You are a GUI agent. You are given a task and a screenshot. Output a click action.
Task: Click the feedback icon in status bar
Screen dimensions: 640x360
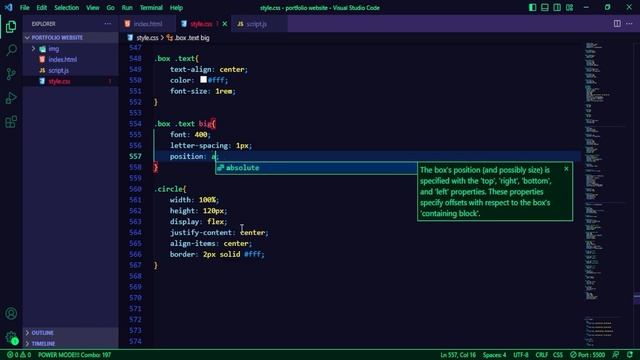[x=616, y=355]
